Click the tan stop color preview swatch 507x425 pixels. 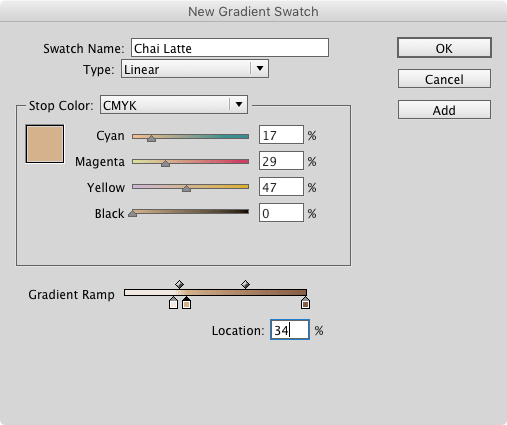point(45,144)
